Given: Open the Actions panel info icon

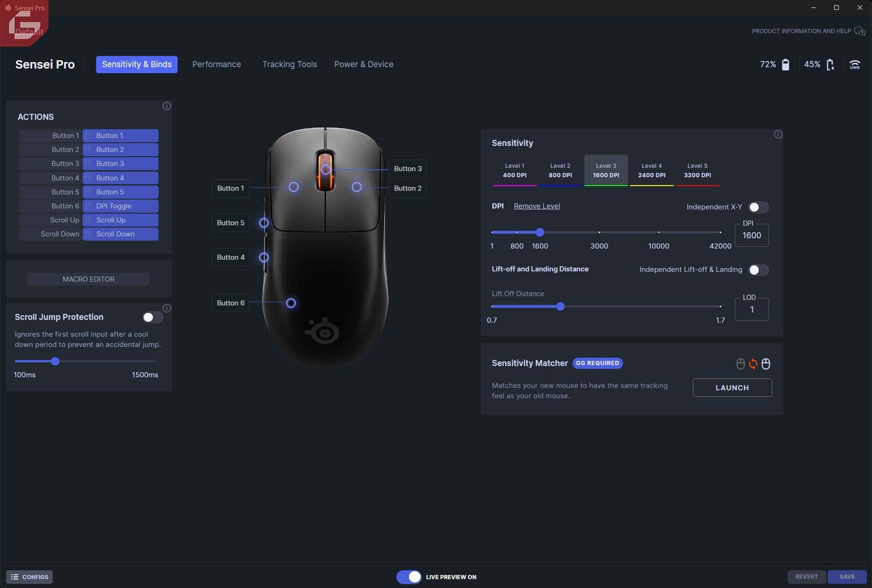Looking at the screenshot, I should 167,106.
